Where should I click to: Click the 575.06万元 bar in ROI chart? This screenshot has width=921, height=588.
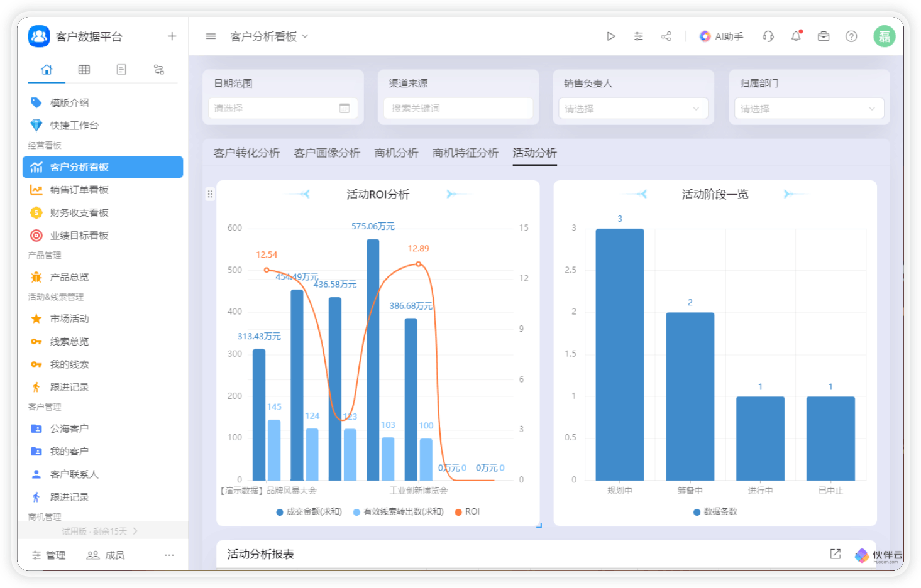(x=373, y=360)
